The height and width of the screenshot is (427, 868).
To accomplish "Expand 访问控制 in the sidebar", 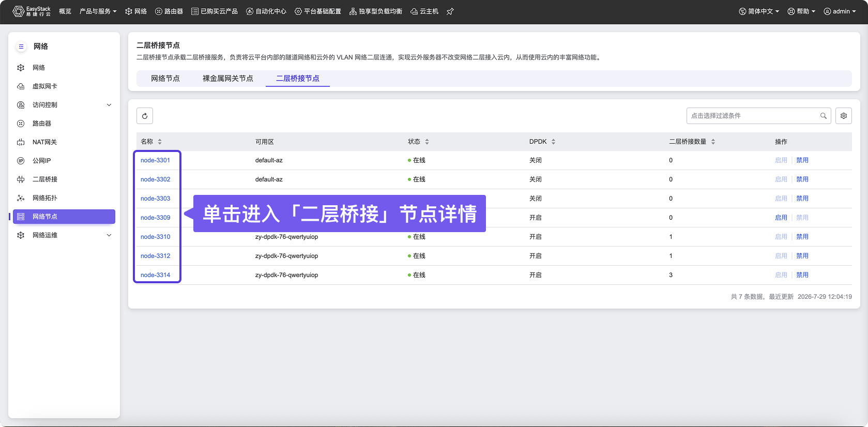I will (64, 105).
